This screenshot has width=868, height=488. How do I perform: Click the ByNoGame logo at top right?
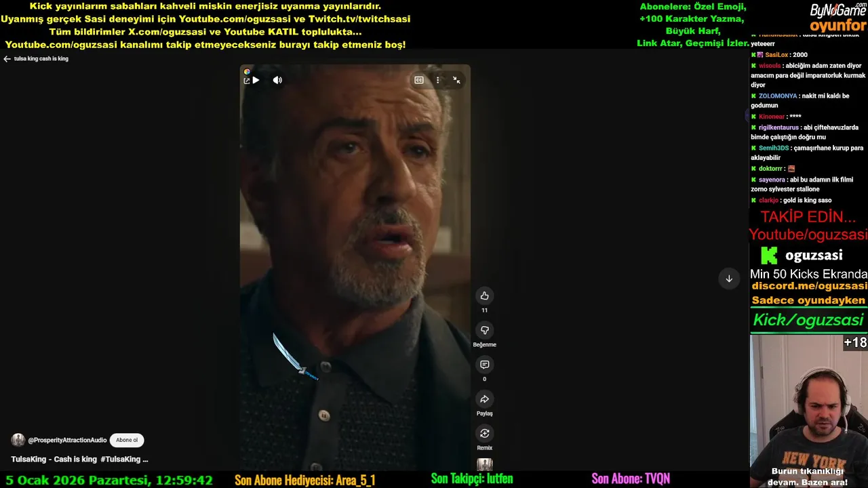point(838,10)
